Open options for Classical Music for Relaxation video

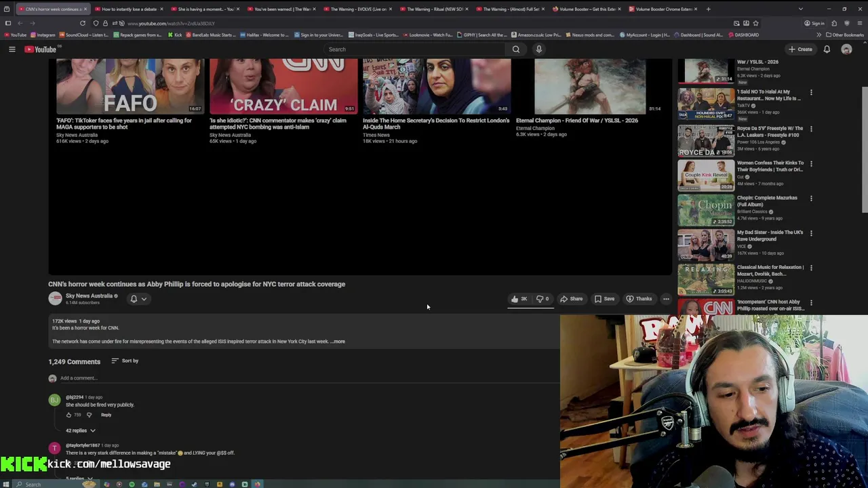tap(811, 268)
